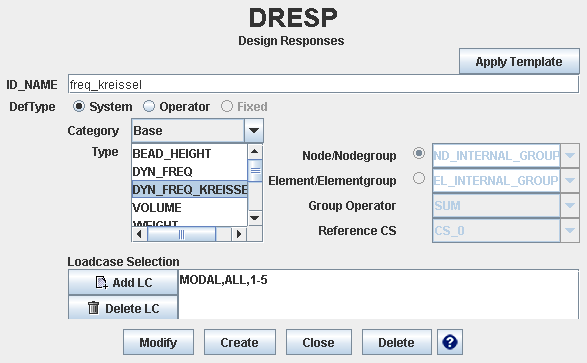Select the System DefType radio button
This screenshot has height=363, width=587.
tap(79, 107)
